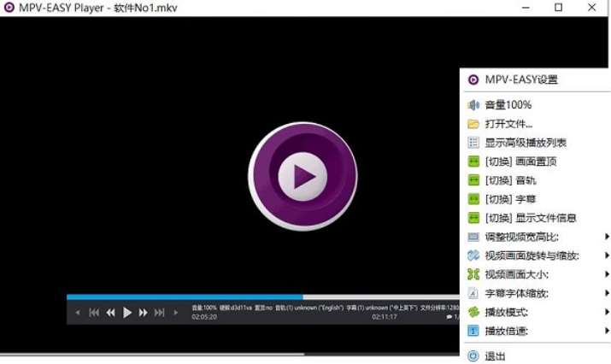Skip to next file in playlist
The width and height of the screenshot is (611, 364).
point(160,313)
